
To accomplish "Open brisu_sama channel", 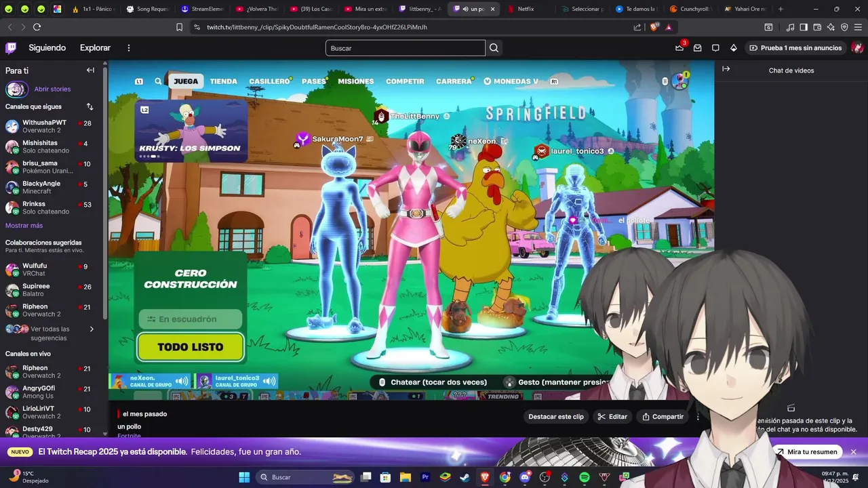I will pyautogui.click(x=51, y=167).
